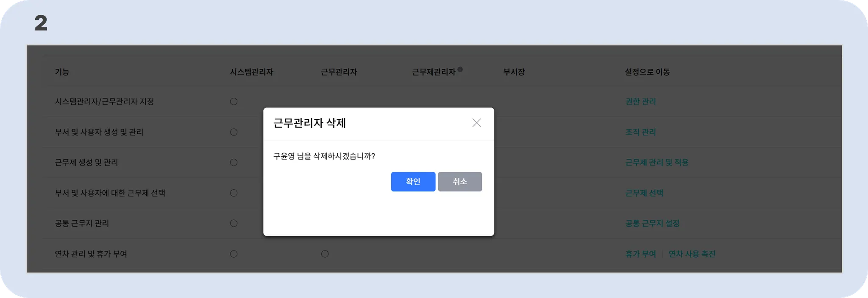Close the 근무관리자 삭제 dialog with X
The height and width of the screenshot is (298, 868).
pyautogui.click(x=476, y=123)
